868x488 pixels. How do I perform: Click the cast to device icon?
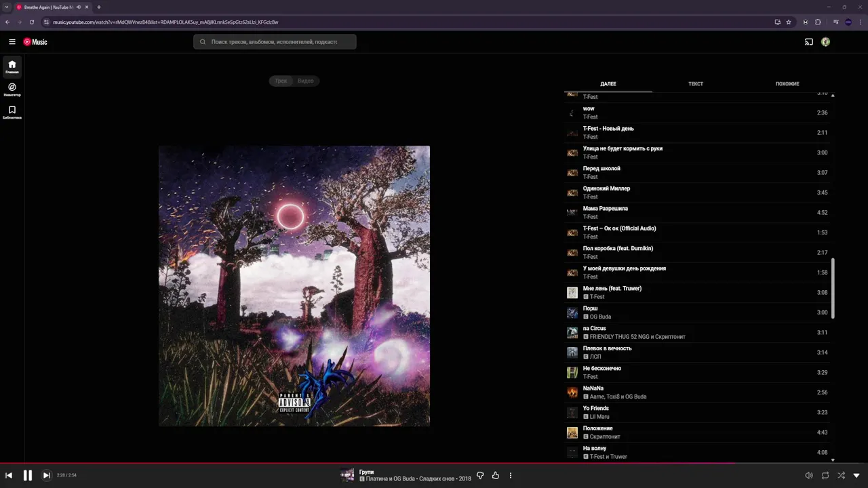pos(809,42)
